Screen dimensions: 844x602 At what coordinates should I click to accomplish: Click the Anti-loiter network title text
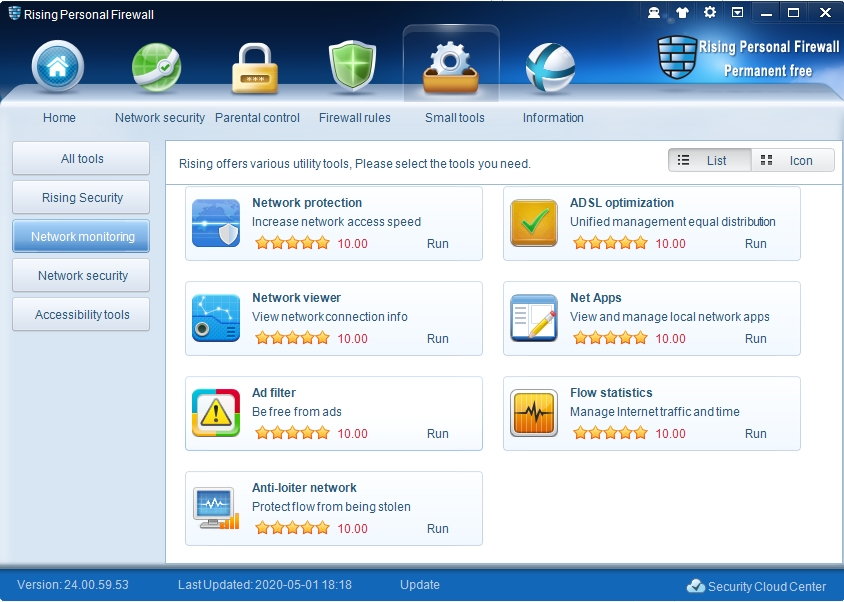click(x=304, y=488)
